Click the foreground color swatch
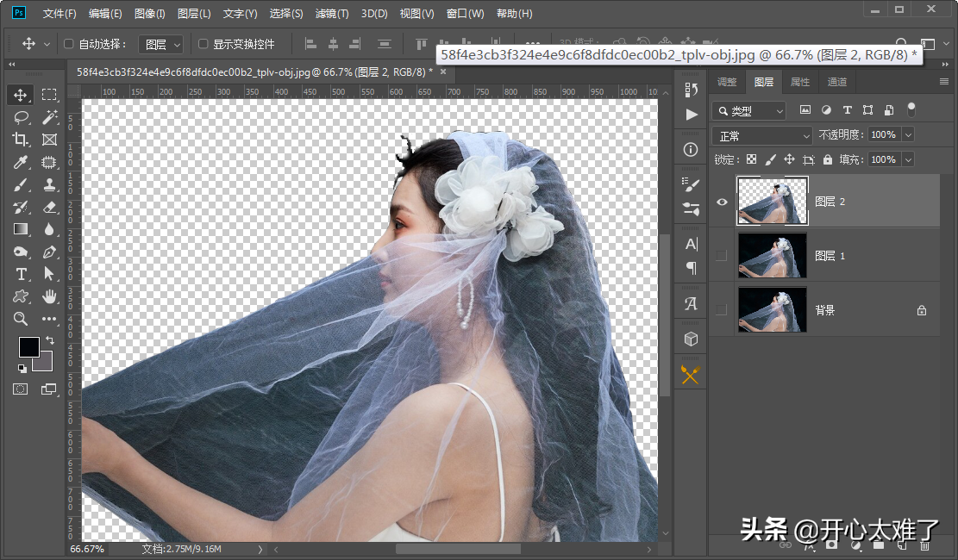958x560 pixels. (29, 346)
